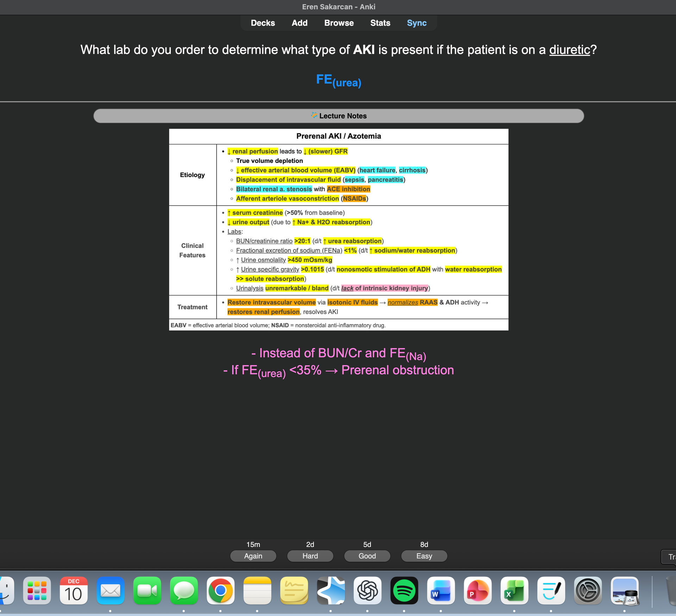Open ChatGPT app in the dock

tap(367, 591)
